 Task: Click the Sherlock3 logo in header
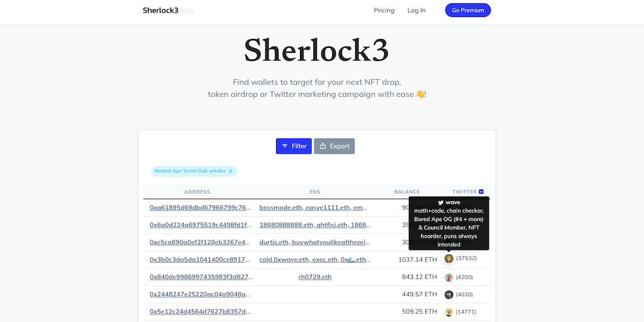point(160,10)
